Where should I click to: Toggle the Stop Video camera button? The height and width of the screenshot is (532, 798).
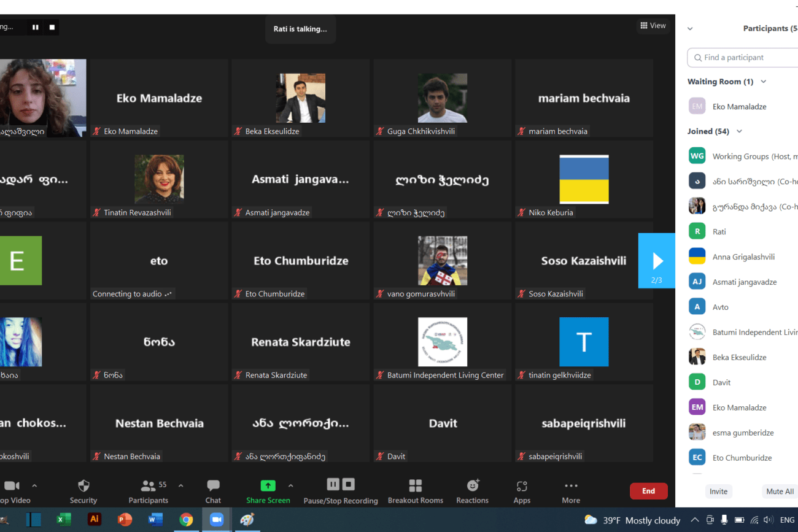[12, 486]
